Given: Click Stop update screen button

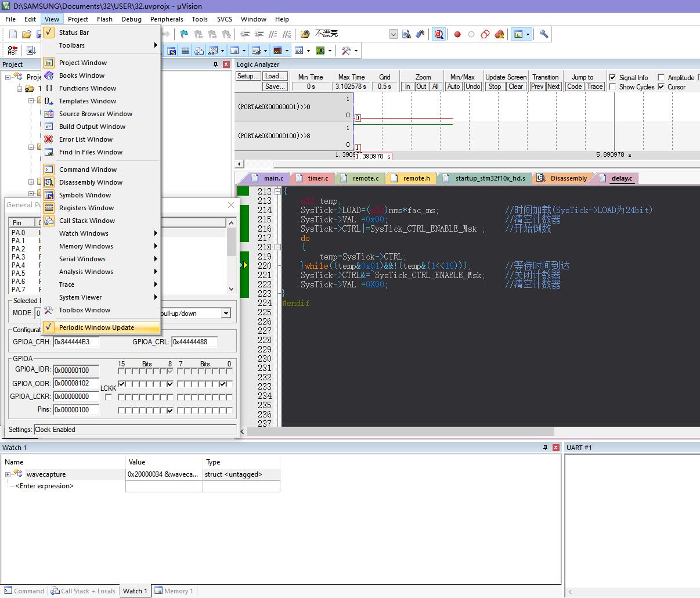Looking at the screenshot, I should [495, 87].
